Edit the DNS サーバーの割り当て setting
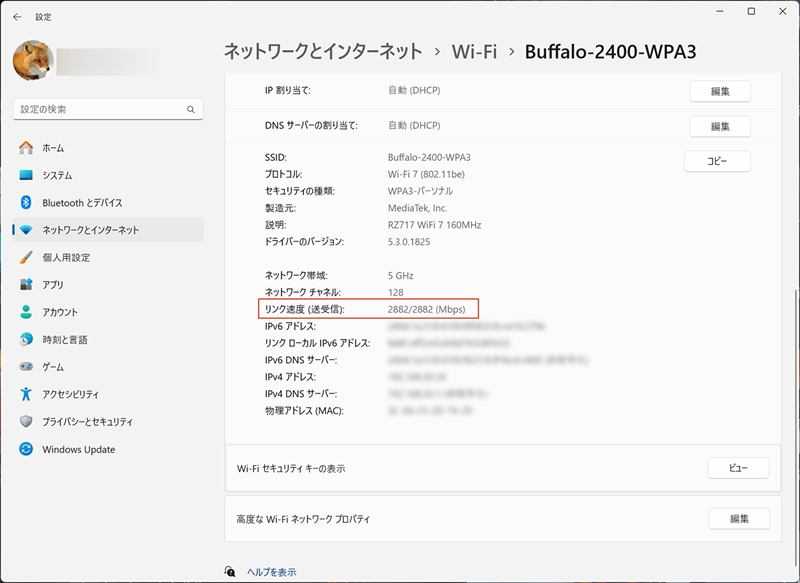The width and height of the screenshot is (800, 583). tap(720, 126)
